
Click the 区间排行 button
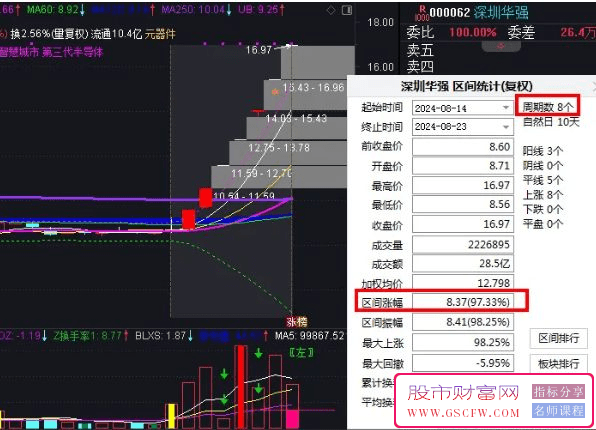point(558,338)
